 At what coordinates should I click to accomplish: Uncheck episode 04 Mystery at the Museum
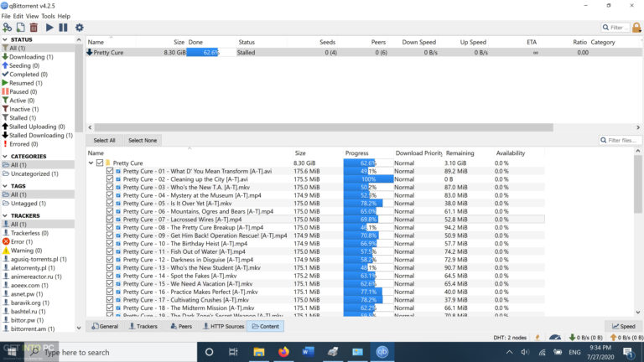click(110, 195)
